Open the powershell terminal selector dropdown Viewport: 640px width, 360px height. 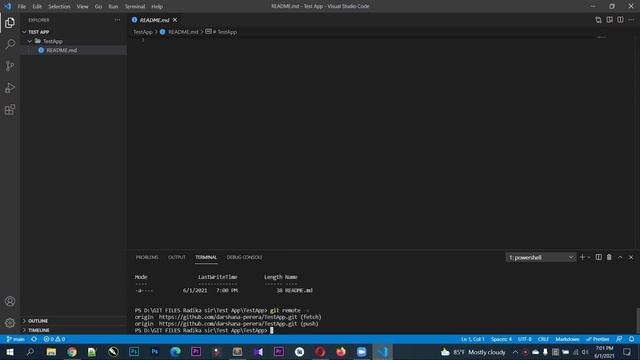click(x=540, y=257)
